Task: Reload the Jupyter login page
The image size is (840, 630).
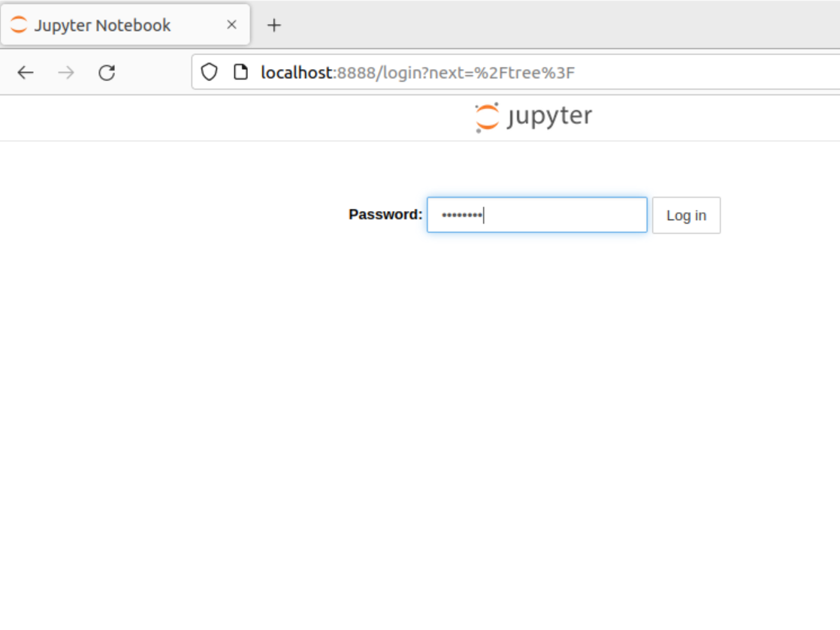Action: click(x=107, y=72)
